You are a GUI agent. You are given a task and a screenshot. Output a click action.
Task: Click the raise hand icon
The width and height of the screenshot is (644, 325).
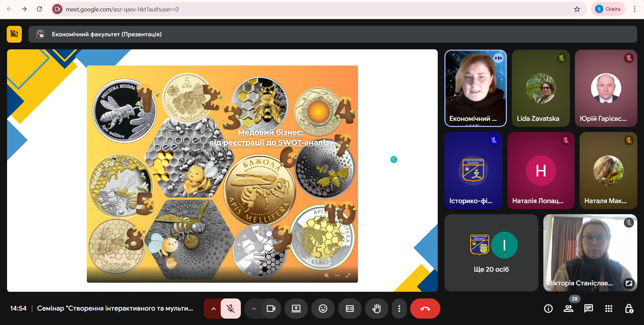pos(376,309)
